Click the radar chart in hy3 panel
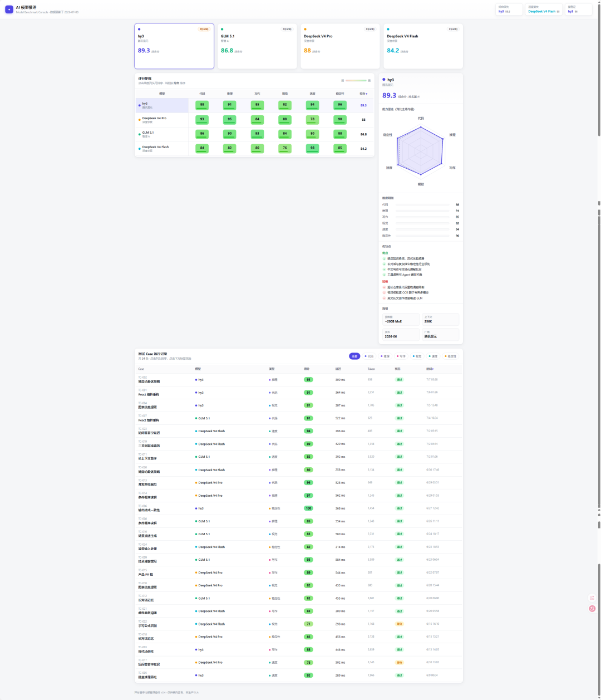The image size is (601, 700). (x=421, y=150)
